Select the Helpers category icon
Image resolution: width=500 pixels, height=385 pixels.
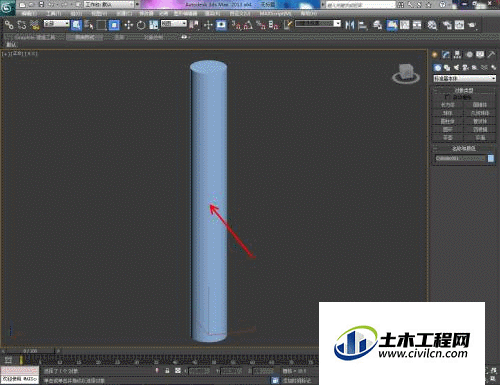tap(475, 68)
